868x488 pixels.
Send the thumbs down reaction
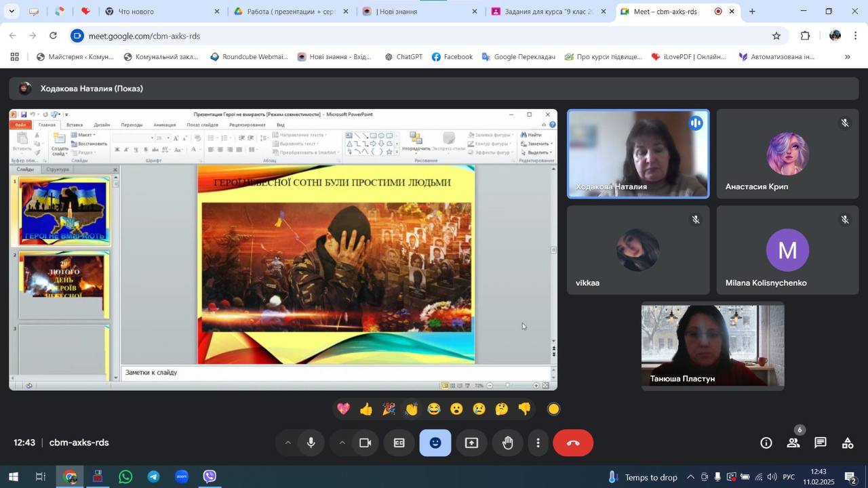(x=524, y=409)
